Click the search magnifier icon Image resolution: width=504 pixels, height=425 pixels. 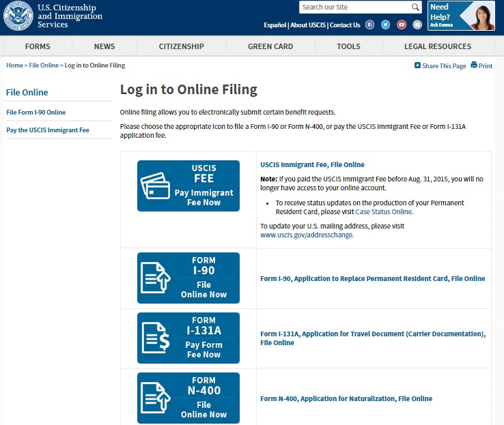[x=415, y=8]
